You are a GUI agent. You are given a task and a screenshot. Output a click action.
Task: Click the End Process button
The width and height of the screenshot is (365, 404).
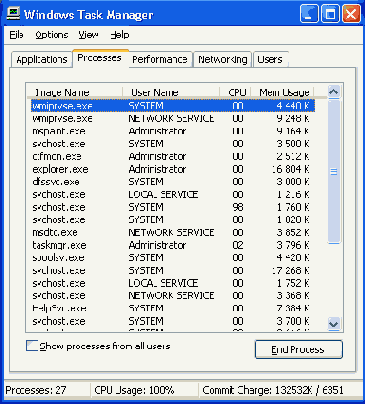(298, 349)
